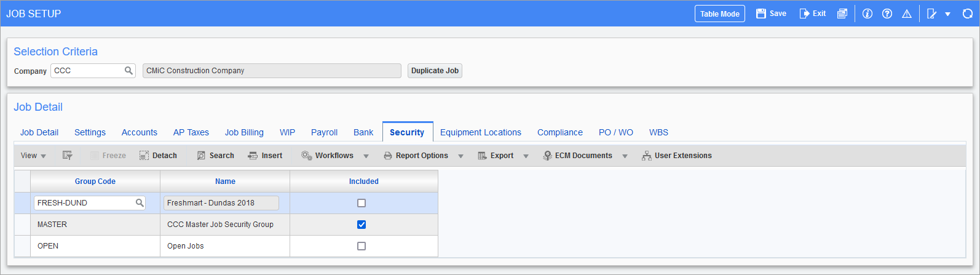Switch to the Job Detail tab
The height and width of the screenshot is (275, 980).
[x=39, y=132]
